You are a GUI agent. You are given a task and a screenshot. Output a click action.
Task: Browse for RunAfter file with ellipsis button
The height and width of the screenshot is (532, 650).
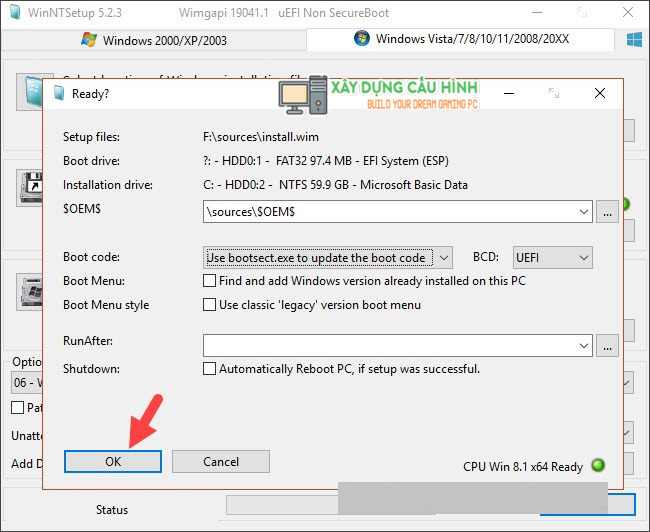pyautogui.click(x=607, y=345)
